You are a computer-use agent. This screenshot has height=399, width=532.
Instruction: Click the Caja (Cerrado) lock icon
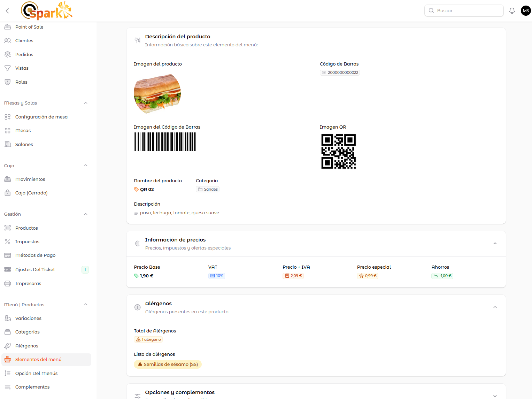click(8, 193)
